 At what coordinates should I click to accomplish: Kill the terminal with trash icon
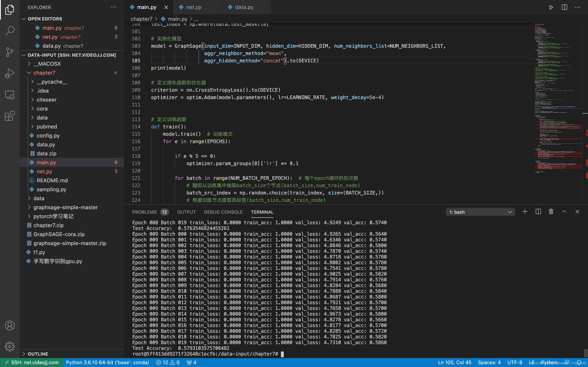[x=551, y=212]
